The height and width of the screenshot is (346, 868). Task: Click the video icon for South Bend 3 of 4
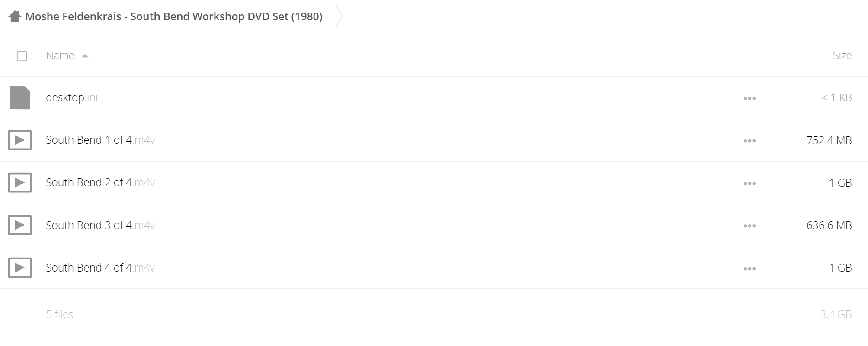click(20, 225)
